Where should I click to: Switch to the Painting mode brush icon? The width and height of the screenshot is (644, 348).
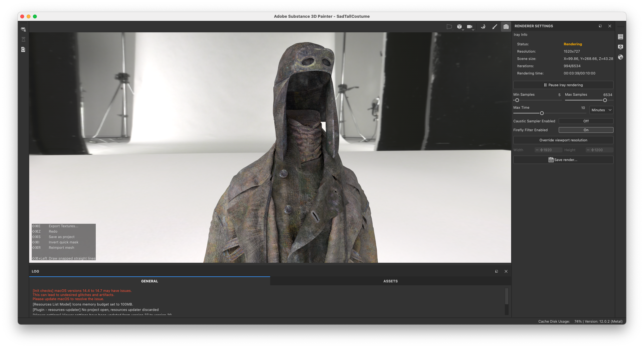pos(494,27)
